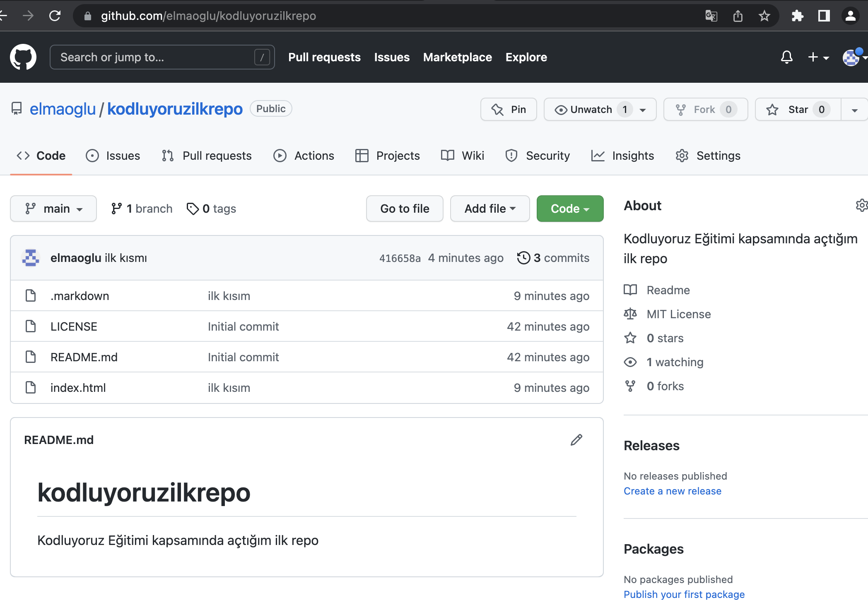Switch to the Issues repository tab
Image resolution: width=868 pixels, height=600 pixels.
tap(113, 156)
